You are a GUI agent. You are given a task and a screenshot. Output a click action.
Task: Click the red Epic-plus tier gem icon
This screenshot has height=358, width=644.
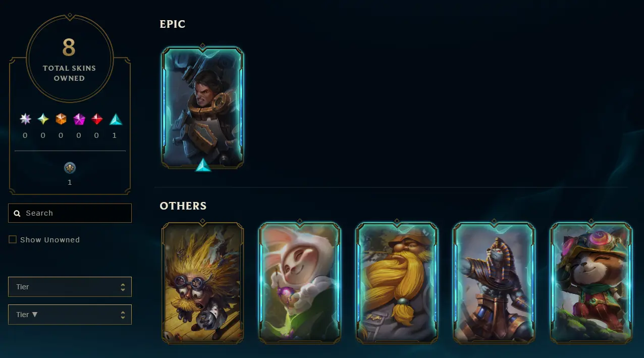97,119
